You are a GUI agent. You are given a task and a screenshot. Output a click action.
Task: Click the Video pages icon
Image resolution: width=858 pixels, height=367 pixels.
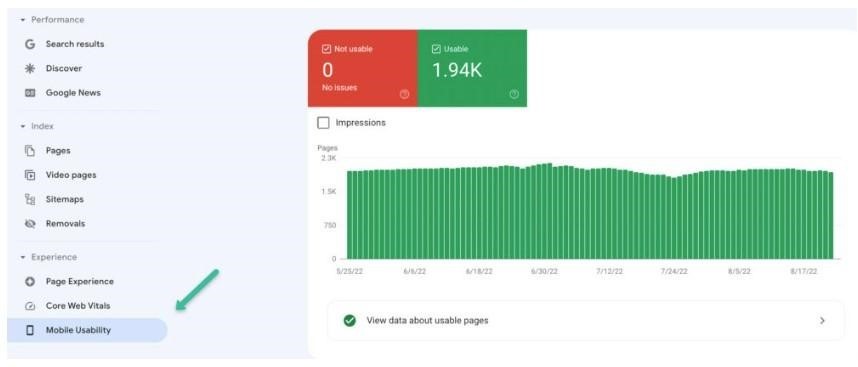pos(30,175)
